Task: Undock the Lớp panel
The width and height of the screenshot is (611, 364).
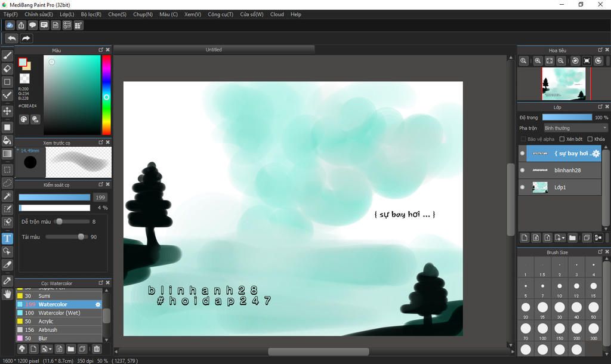Action: tap(600, 107)
